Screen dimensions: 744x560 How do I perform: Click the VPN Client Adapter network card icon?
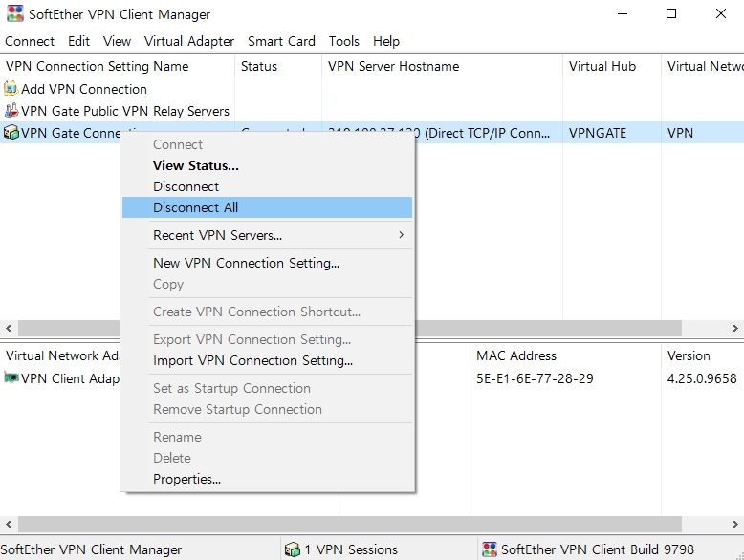pyautogui.click(x=11, y=377)
